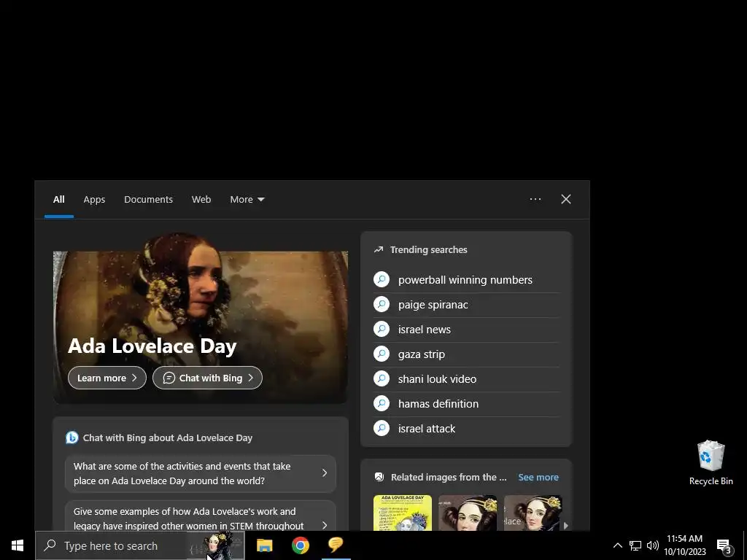Close the search panel
747x560 pixels.
click(x=566, y=199)
